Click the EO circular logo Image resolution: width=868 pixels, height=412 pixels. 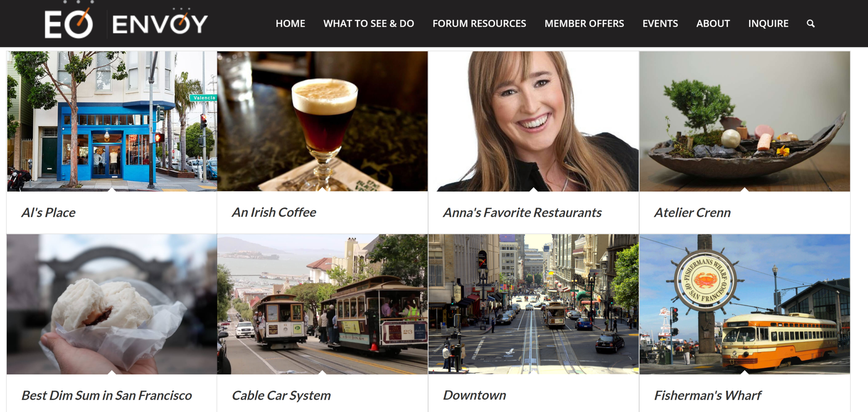click(69, 20)
